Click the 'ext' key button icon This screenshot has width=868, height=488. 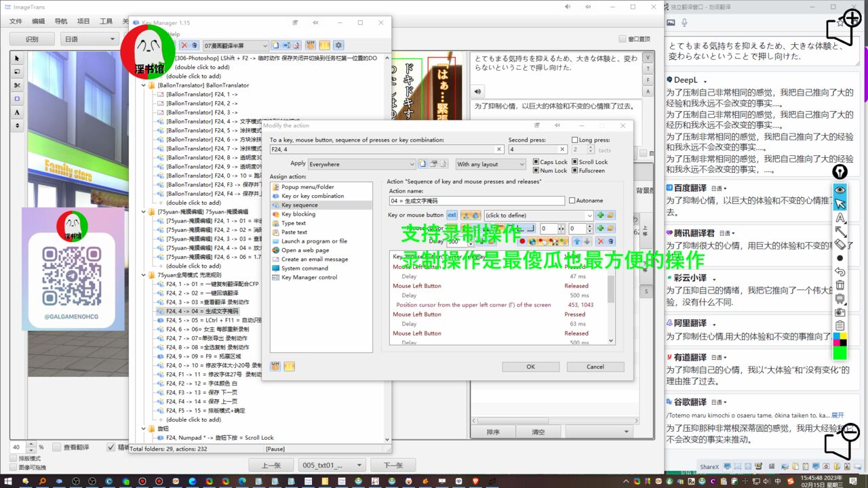pyautogui.click(x=452, y=215)
